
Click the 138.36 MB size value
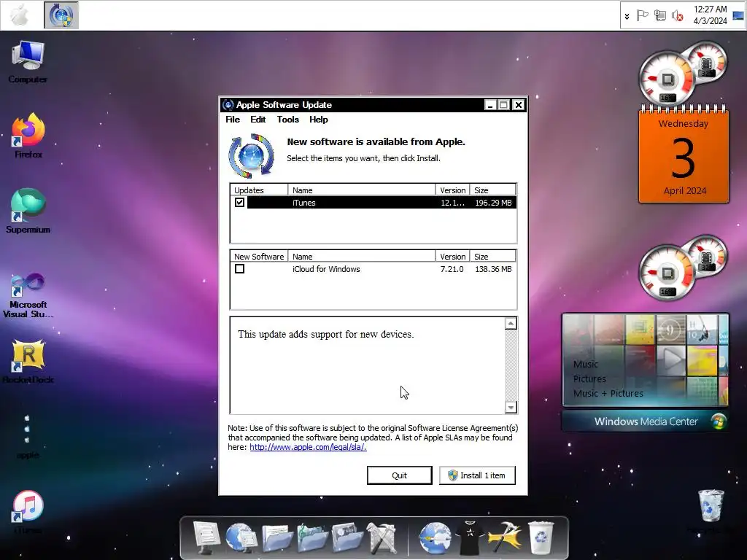pos(493,269)
